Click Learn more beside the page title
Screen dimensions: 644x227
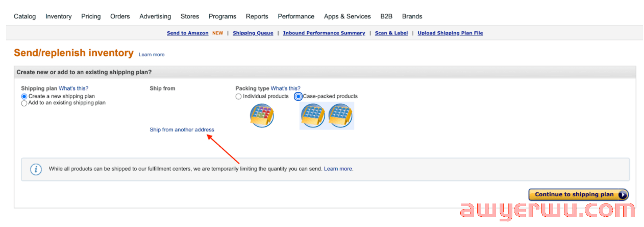point(152,55)
